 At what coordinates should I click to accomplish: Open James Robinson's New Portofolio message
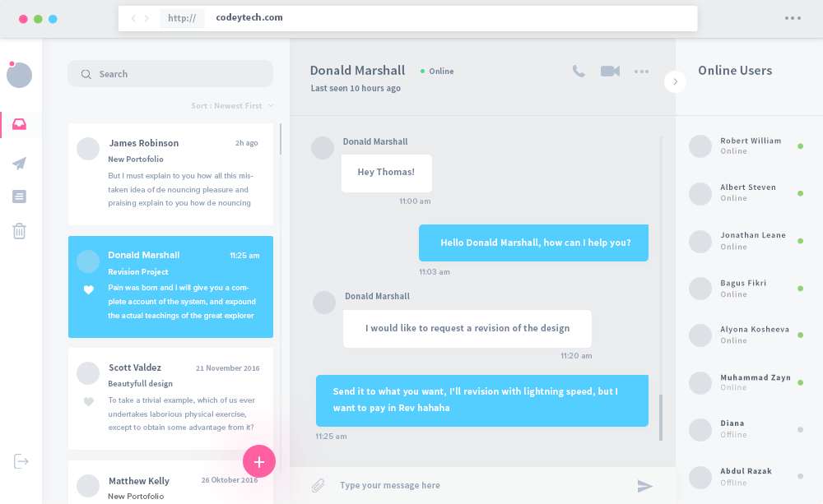tap(170, 174)
